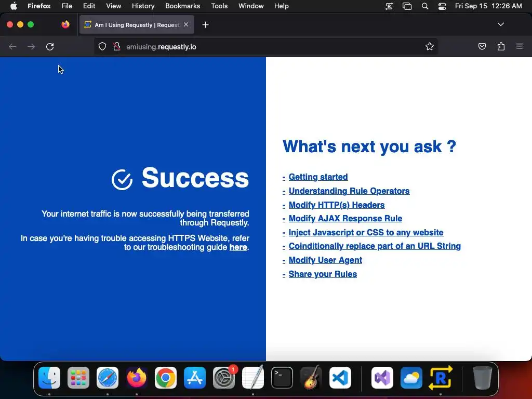The image size is (532, 399).
Task: Open GarageBand from the Dock
Action: 311,378
